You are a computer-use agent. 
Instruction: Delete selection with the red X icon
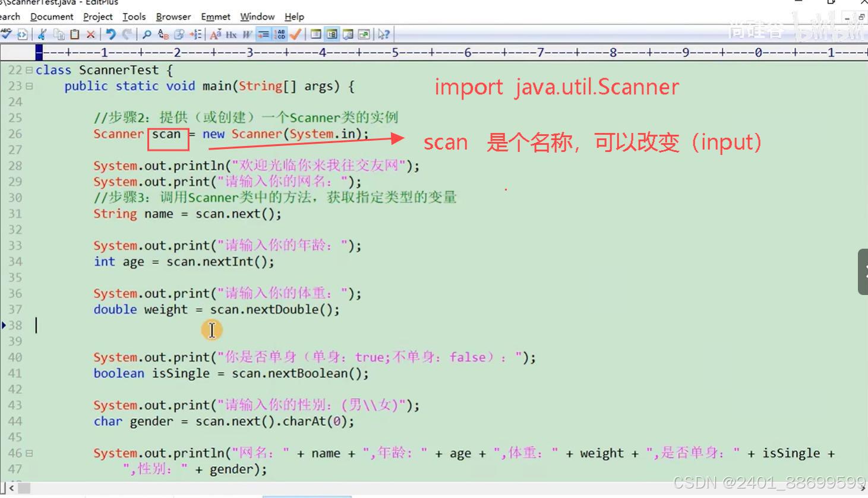91,34
